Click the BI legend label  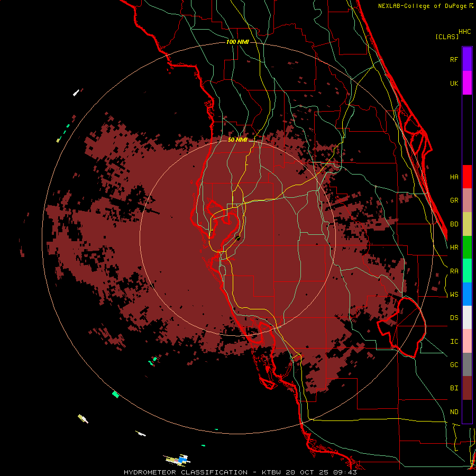tap(454, 388)
